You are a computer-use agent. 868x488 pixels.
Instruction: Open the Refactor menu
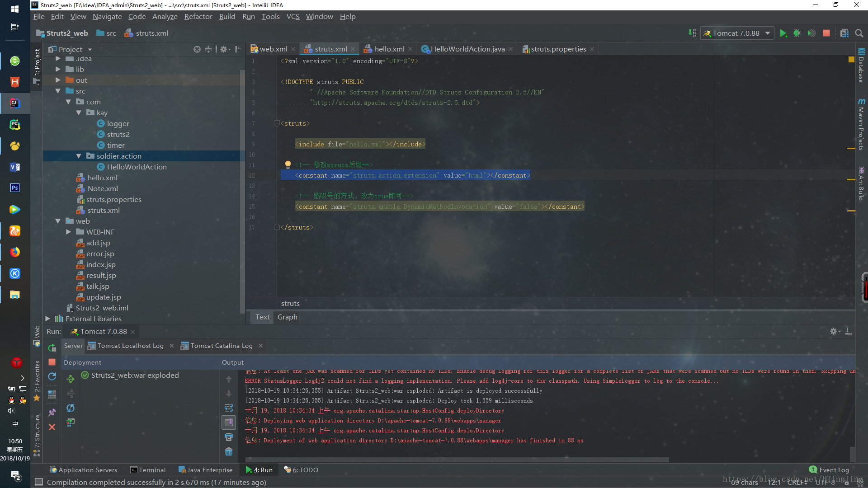[x=198, y=17]
